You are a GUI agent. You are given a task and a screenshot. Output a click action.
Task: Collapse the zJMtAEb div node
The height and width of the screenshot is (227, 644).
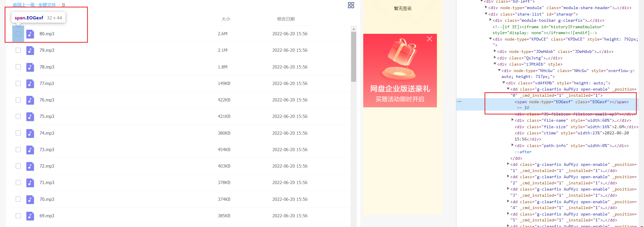click(x=495, y=64)
